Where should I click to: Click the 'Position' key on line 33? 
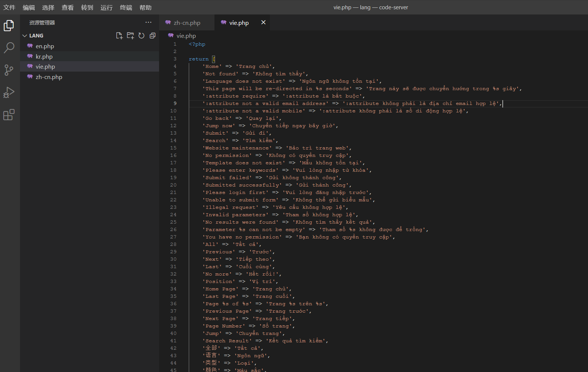219,282
